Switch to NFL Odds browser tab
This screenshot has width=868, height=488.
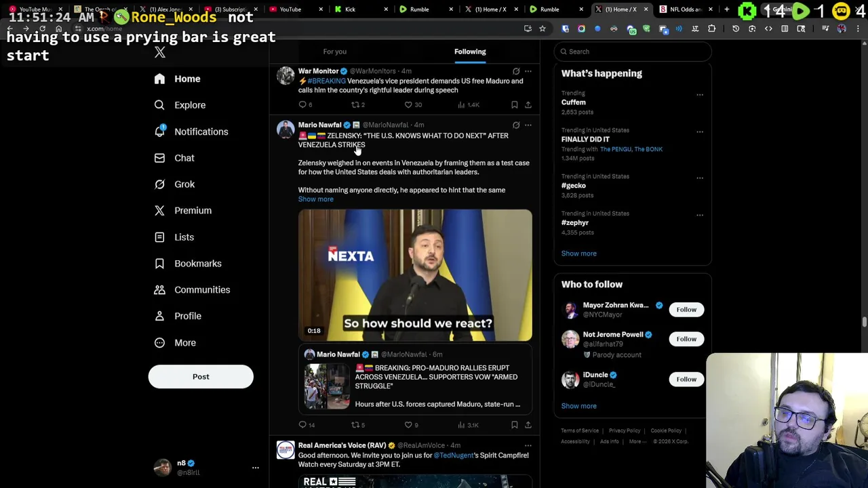(684, 9)
